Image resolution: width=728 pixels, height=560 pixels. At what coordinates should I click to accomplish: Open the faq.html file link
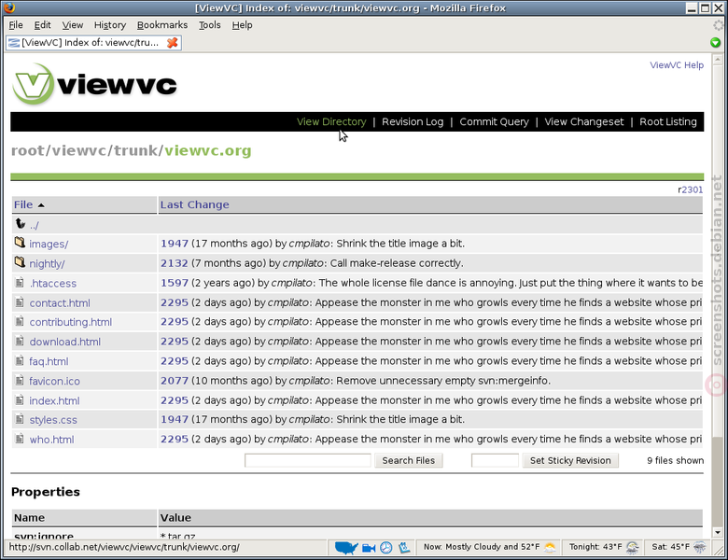click(49, 361)
